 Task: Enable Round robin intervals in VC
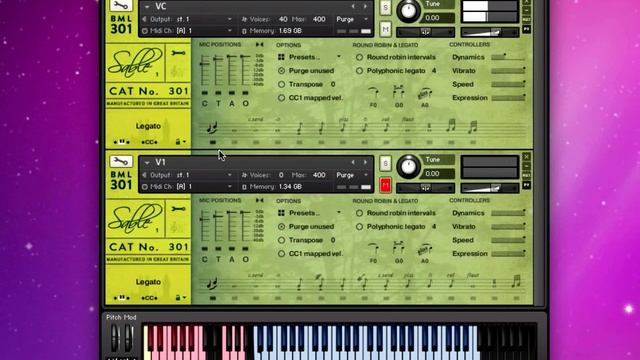click(359, 57)
